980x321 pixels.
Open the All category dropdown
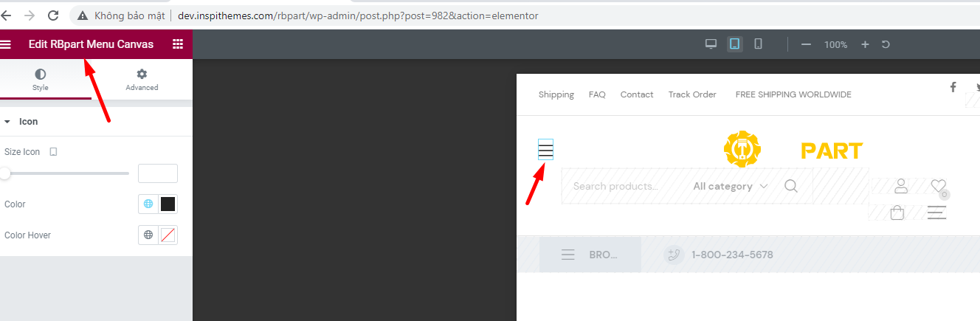click(x=730, y=186)
